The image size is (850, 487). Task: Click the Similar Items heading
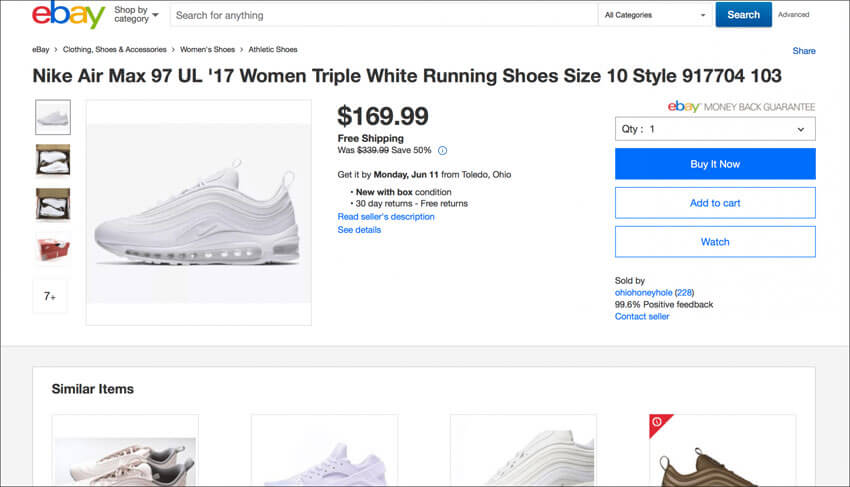(x=93, y=389)
